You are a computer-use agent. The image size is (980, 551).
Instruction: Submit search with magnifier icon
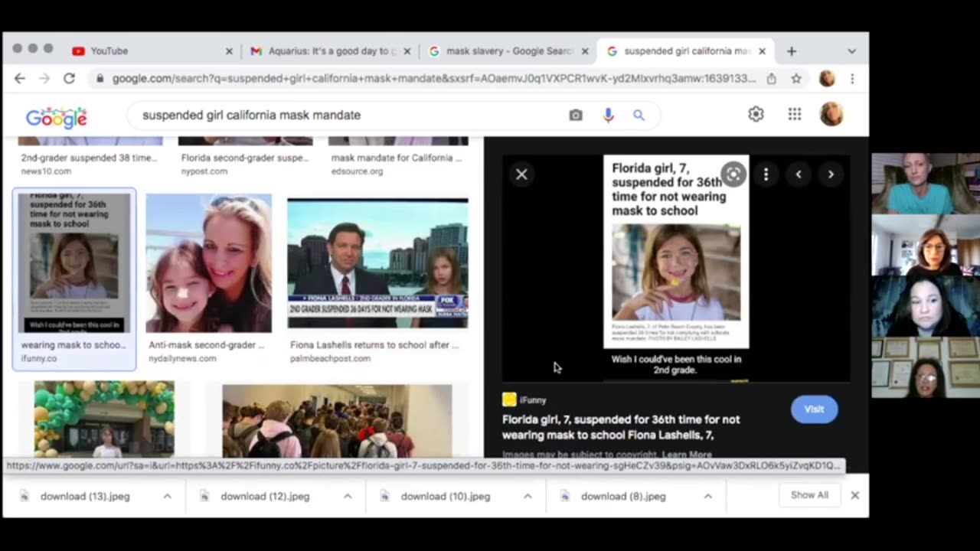639,115
